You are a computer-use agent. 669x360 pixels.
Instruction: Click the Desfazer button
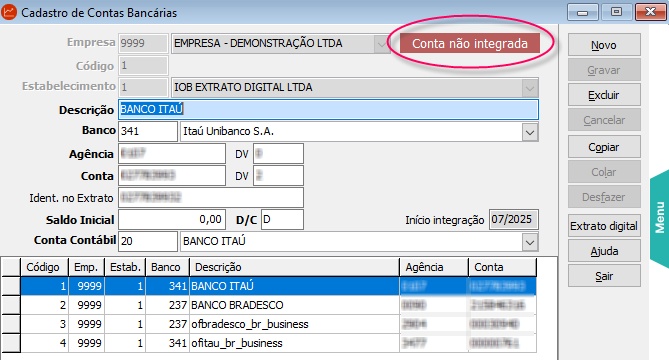pos(604,197)
